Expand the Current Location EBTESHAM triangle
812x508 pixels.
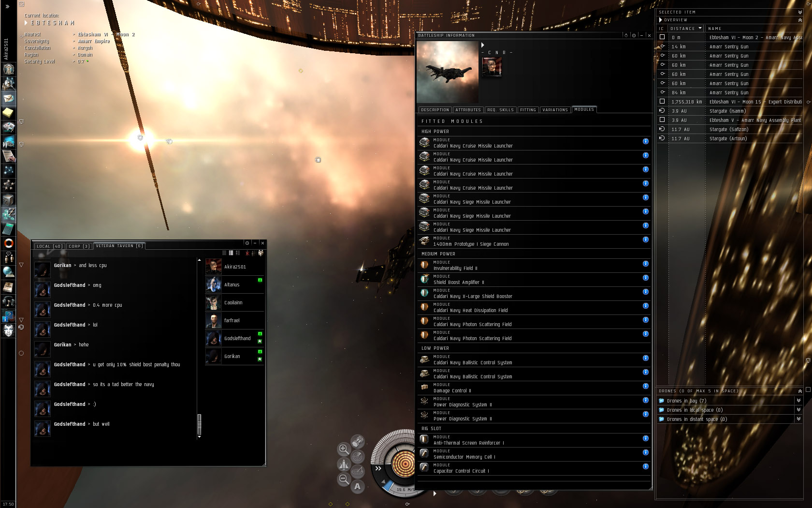point(26,23)
